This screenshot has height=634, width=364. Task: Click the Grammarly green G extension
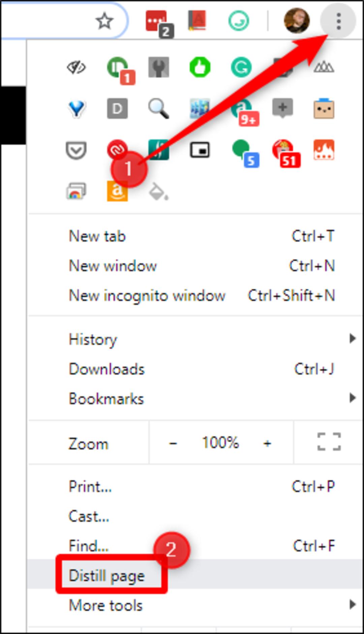(241, 67)
